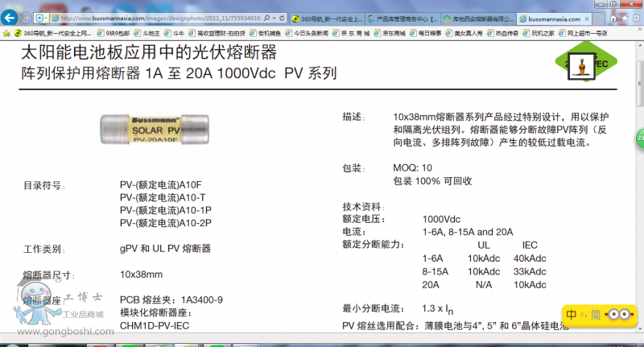The image size is (644, 347).
Task: Switch to the 库柏西安熔断器有限公司 tab
Action: [x=477, y=18]
